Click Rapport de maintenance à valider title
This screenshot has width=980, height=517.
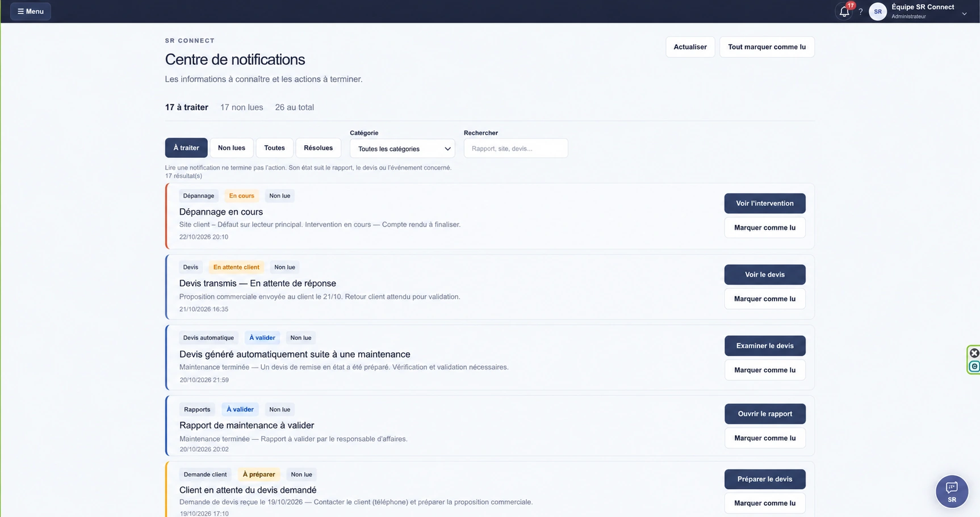coord(246,425)
